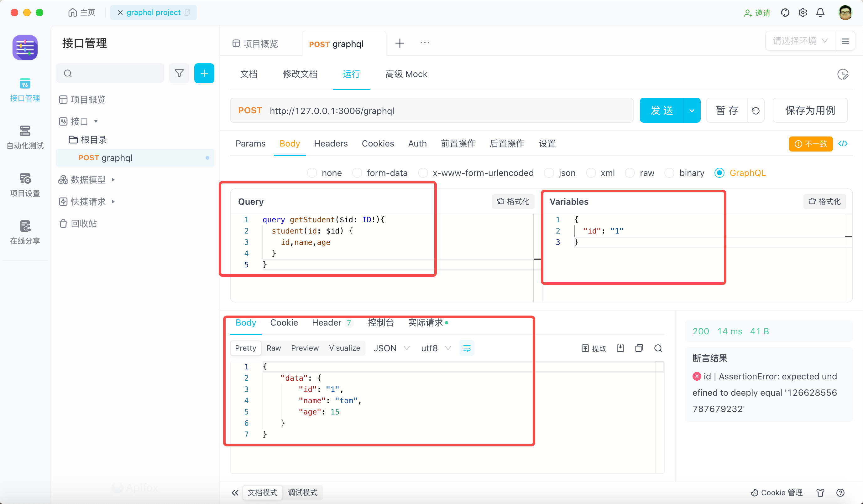Search response with magnifier icon
The image size is (863, 504).
(658, 348)
